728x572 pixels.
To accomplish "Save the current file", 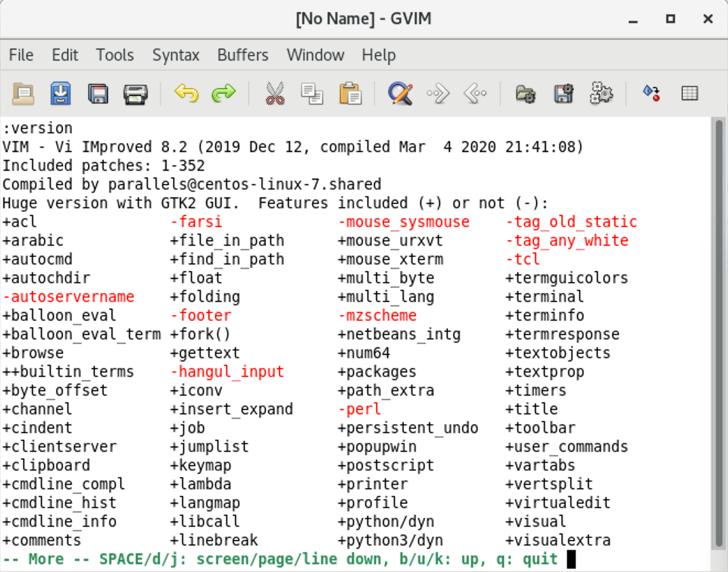I will [x=61, y=94].
